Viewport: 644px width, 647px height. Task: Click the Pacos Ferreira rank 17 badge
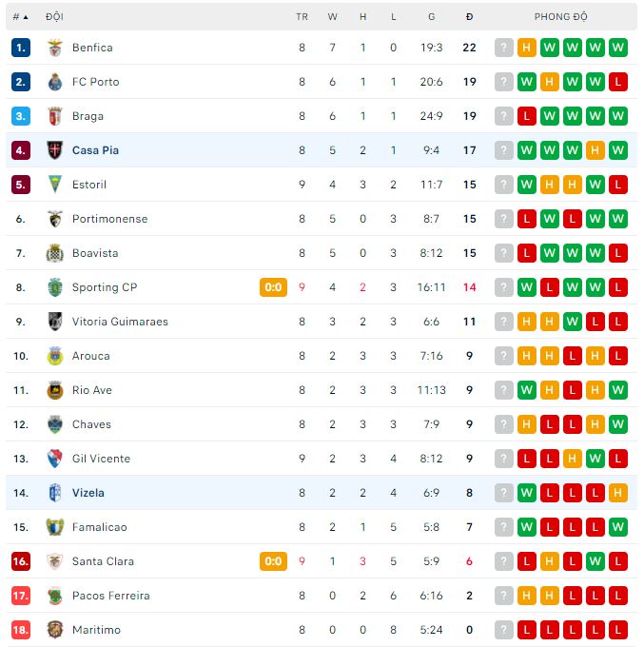click(x=21, y=596)
